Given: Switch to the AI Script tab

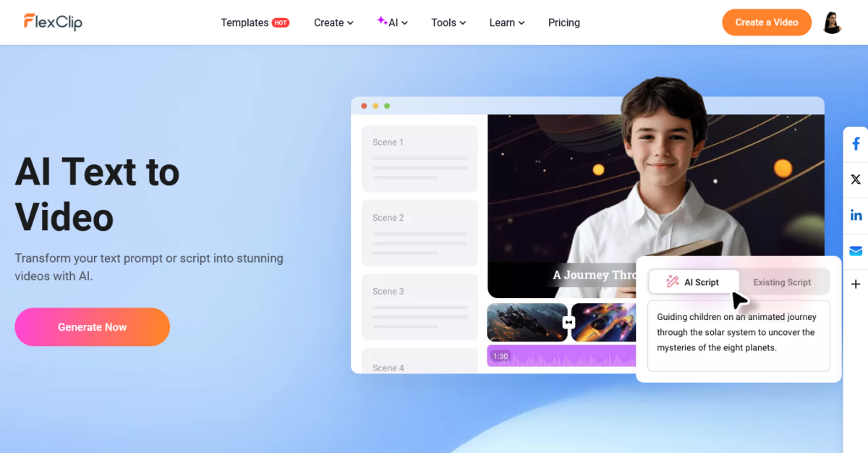Looking at the screenshot, I should point(693,282).
